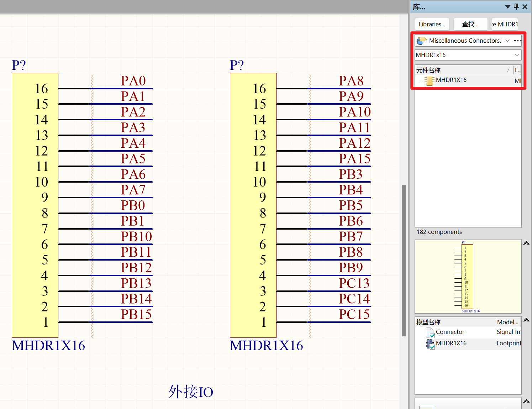Select the PB12 net label

(136, 268)
